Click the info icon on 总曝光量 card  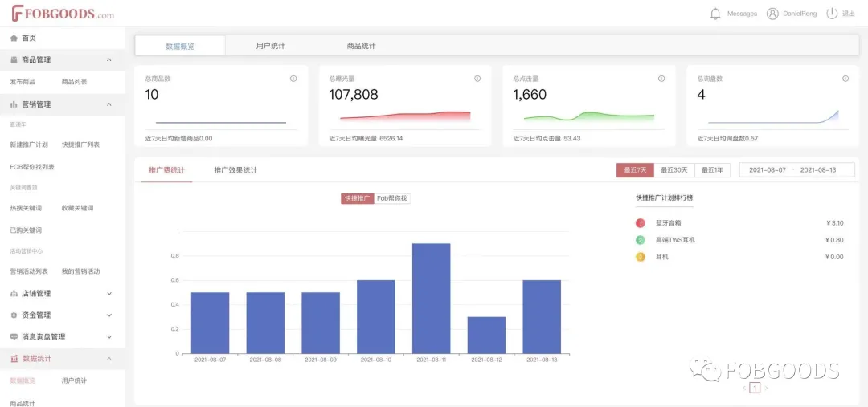click(x=477, y=79)
